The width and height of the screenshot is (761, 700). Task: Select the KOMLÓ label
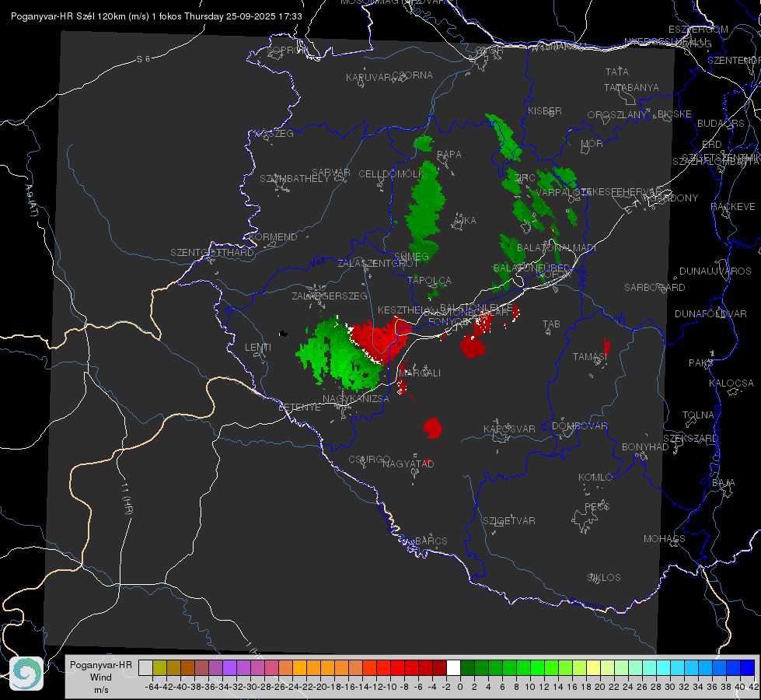click(595, 478)
